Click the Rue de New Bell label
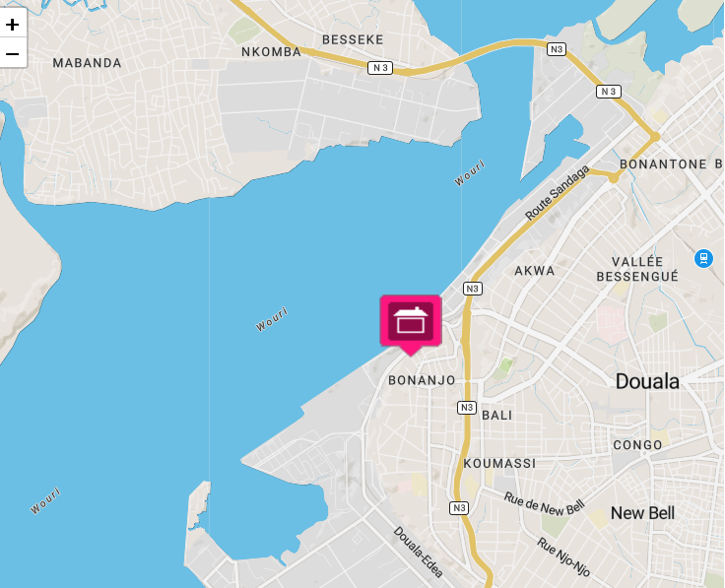The height and width of the screenshot is (588, 725). click(x=544, y=504)
